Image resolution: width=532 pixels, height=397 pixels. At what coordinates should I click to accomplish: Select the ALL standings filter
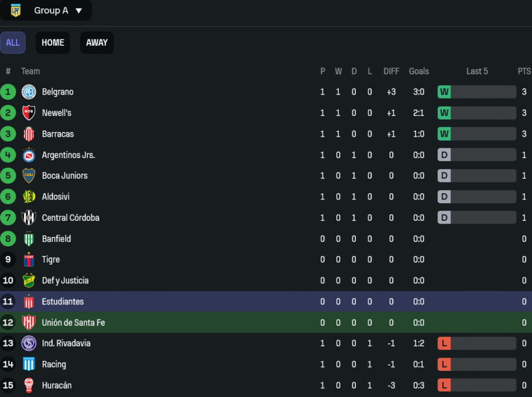tap(13, 43)
